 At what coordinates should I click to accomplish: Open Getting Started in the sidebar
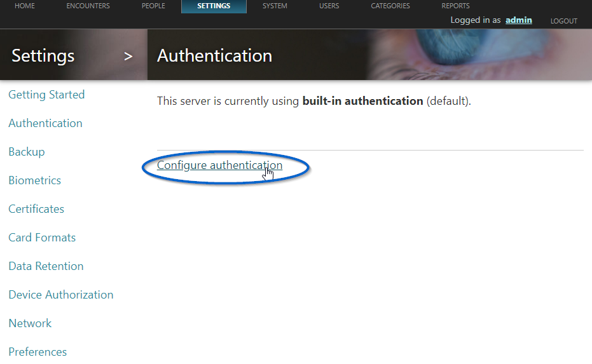click(46, 95)
